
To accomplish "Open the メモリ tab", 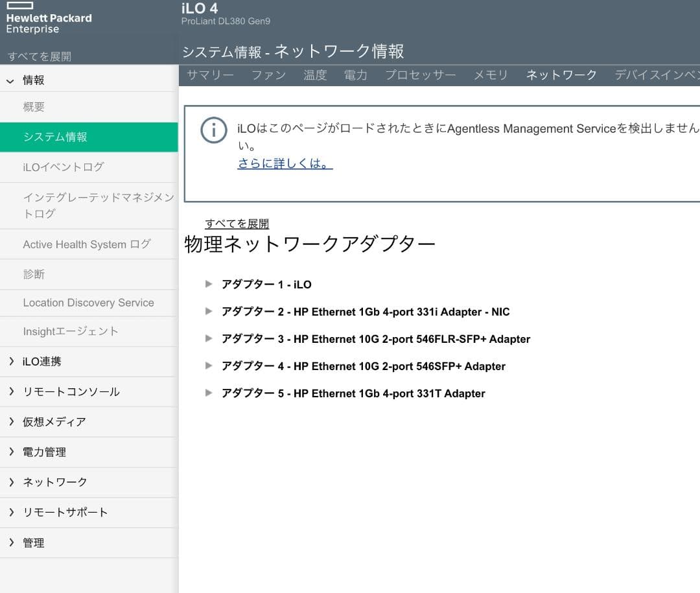I will (491, 75).
